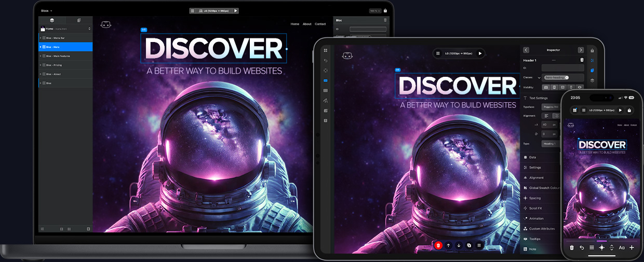Screen dimensions: 644x262
Task: Click the red delete button on tablet canvas
Action: tap(438, 245)
